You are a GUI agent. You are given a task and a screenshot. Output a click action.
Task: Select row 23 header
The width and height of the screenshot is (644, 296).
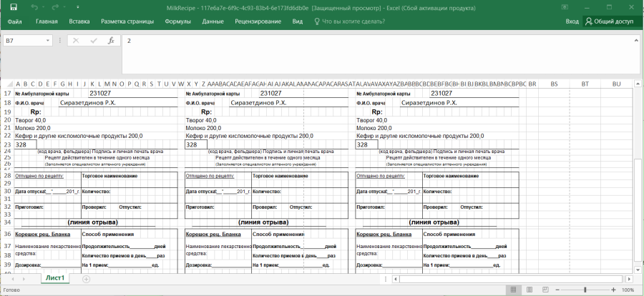(x=7, y=144)
